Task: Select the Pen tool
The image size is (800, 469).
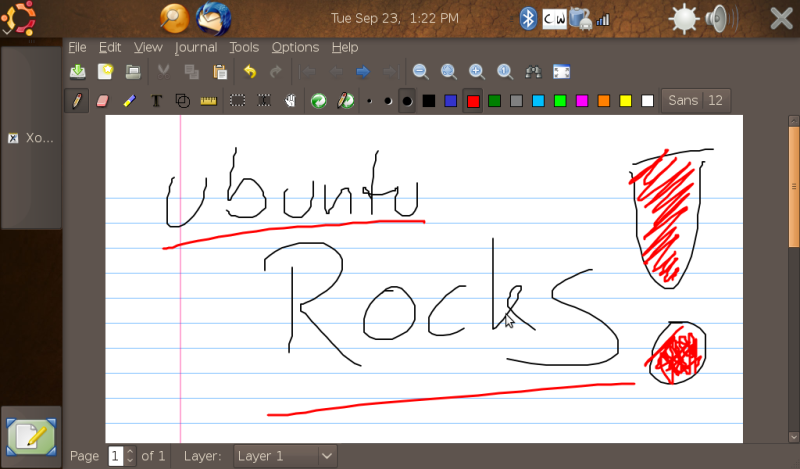Action: 77,101
